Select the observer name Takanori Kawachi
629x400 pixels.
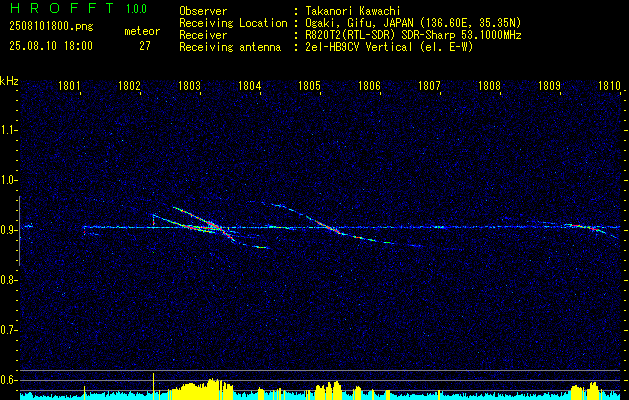point(353,11)
